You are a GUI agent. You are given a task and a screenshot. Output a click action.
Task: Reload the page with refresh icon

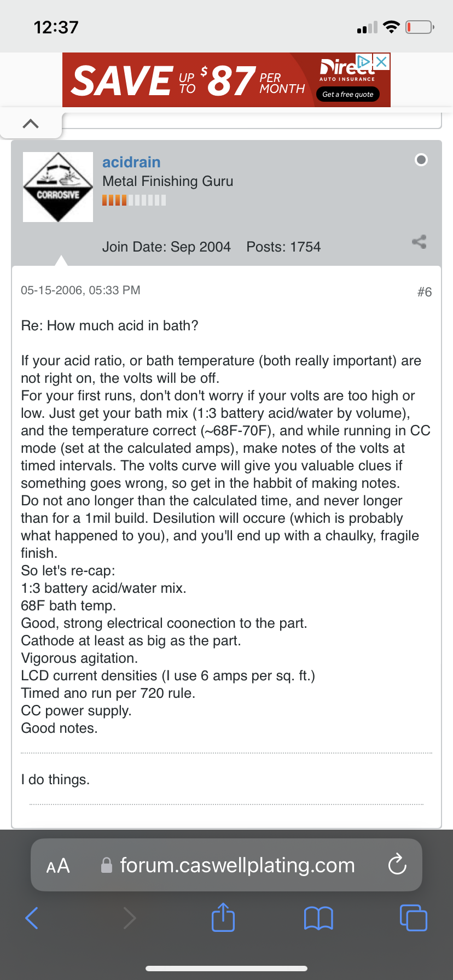[397, 865]
